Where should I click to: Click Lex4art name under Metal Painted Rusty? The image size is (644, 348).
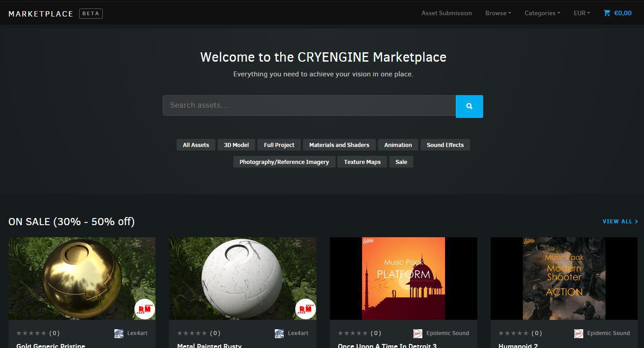tap(298, 333)
